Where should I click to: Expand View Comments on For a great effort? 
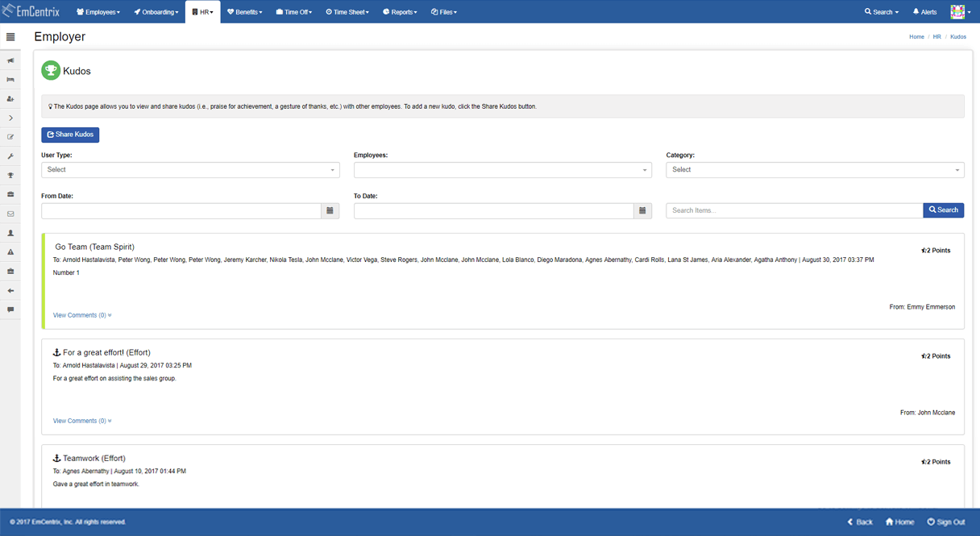pyautogui.click(x=82, y=421)
